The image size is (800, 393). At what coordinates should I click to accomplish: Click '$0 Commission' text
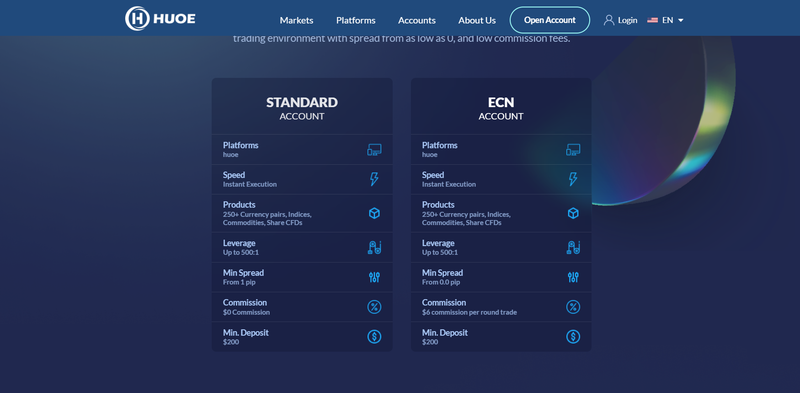coord(246,312)
